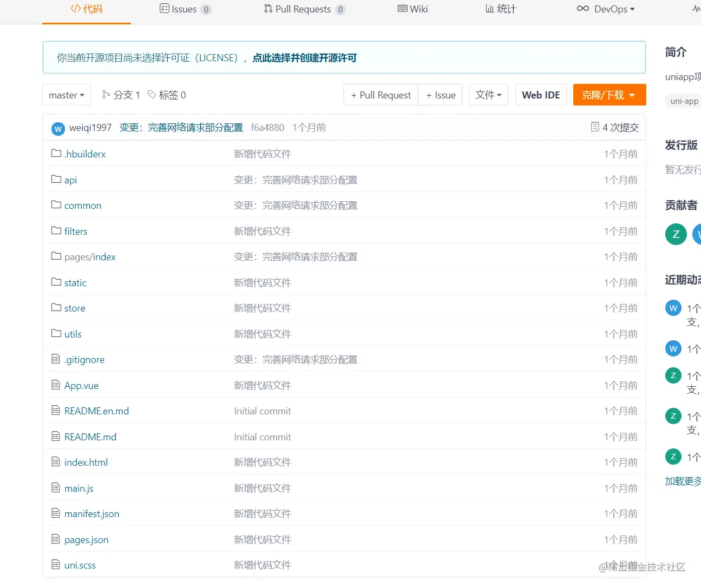The image size is (701, 588).
Task: Click the file icon beside .gitignore
Action: (x=56, y=359)
